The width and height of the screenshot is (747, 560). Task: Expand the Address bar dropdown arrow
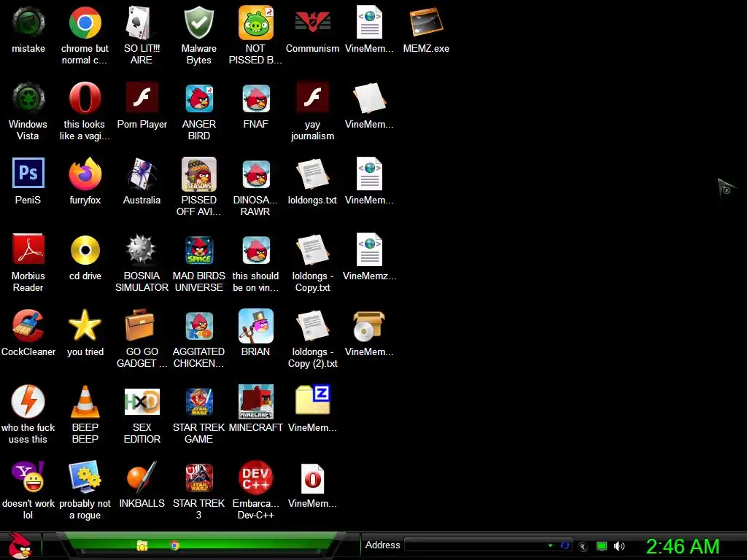click(550, 545)
